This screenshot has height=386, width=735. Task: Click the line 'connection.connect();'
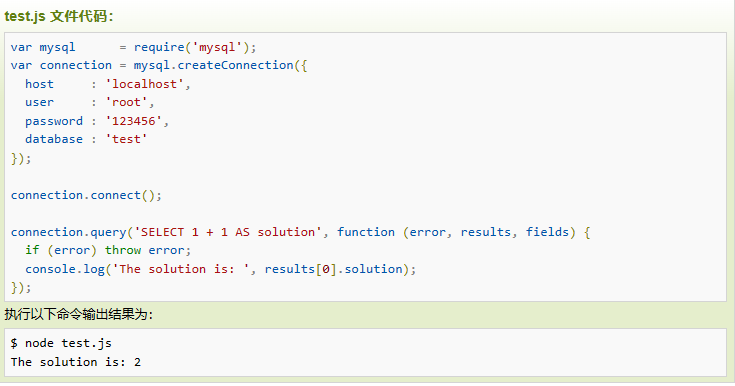tap(86, 195)
